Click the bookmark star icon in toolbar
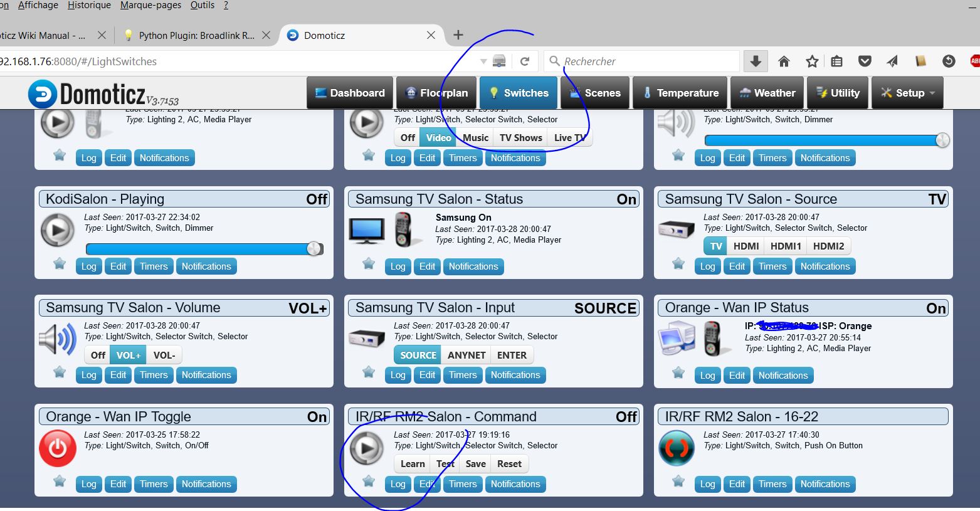This screenshot has height=511, width=980. click(x=812, y=61)
